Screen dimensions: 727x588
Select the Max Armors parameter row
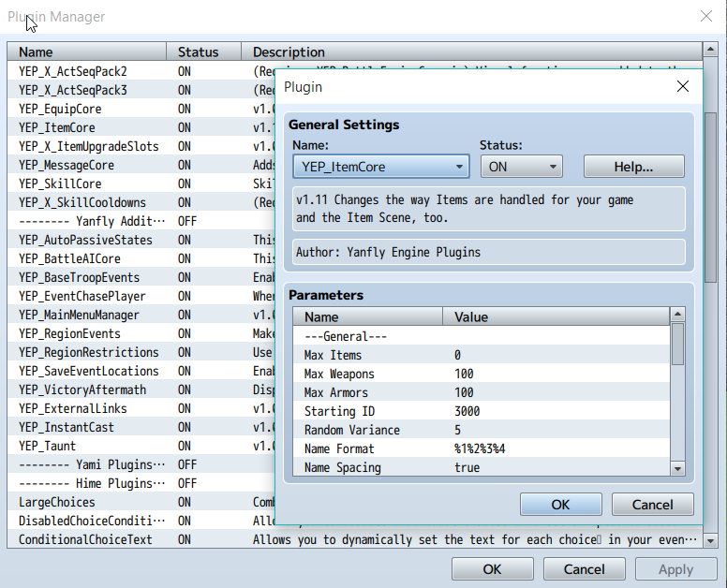(482, 392)
